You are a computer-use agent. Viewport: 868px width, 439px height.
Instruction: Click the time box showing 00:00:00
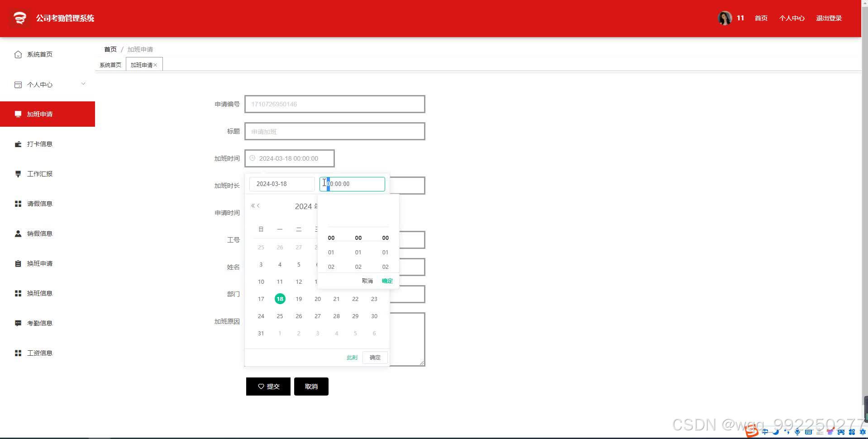[352, 184]
